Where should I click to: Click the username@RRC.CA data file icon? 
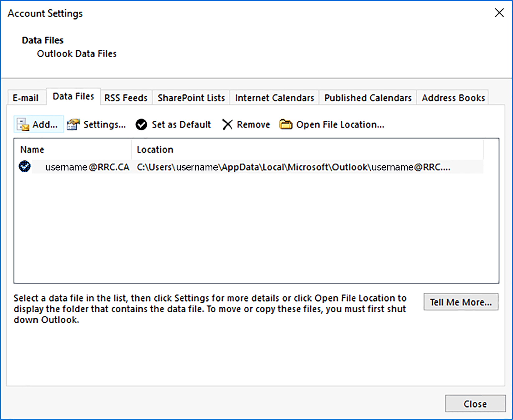(x=24, y=167)
